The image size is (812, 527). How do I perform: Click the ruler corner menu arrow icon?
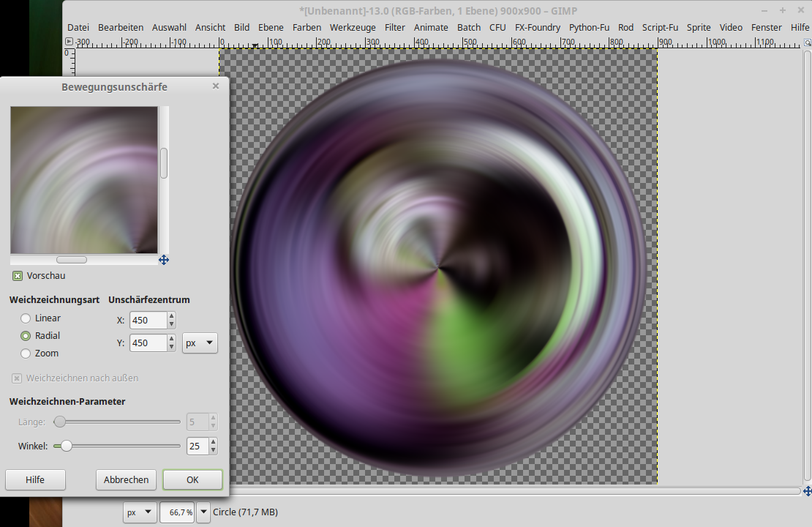pyautogui.click(x=69, y=42)
